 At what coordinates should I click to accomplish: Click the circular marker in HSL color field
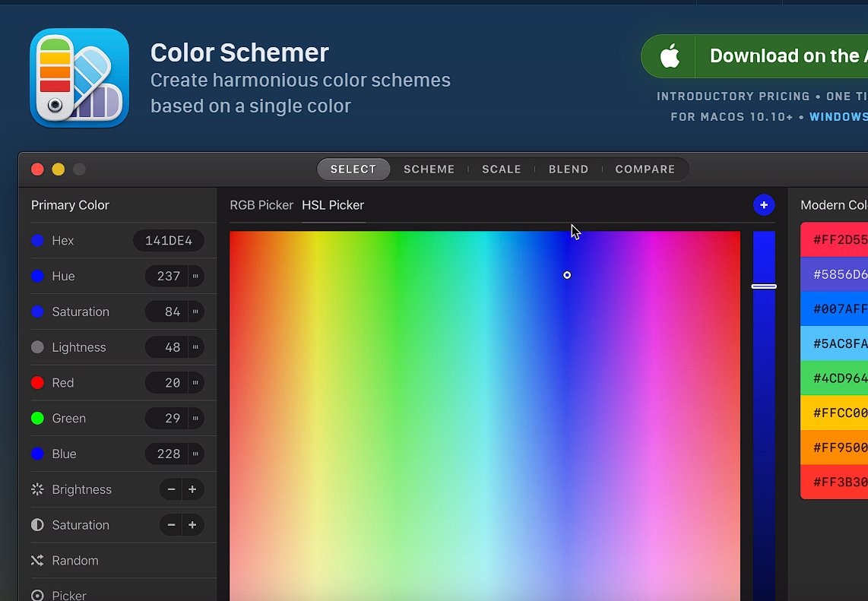click(x=567, y=275)
